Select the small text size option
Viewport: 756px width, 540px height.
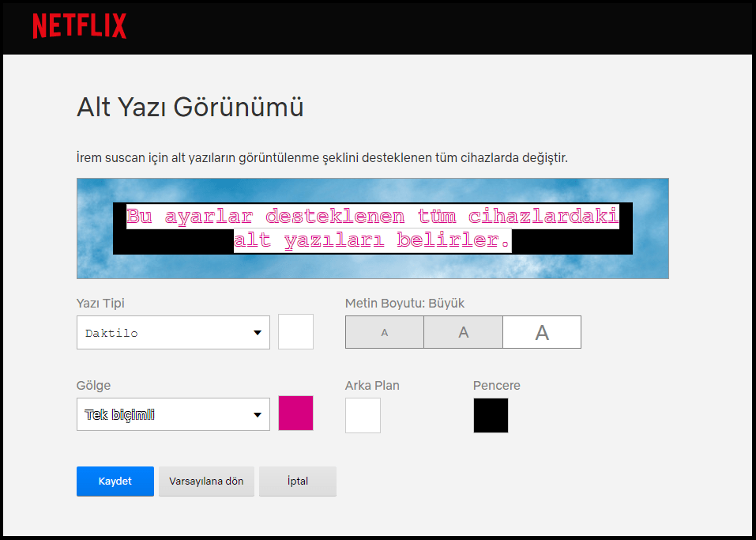coord(384,331)
